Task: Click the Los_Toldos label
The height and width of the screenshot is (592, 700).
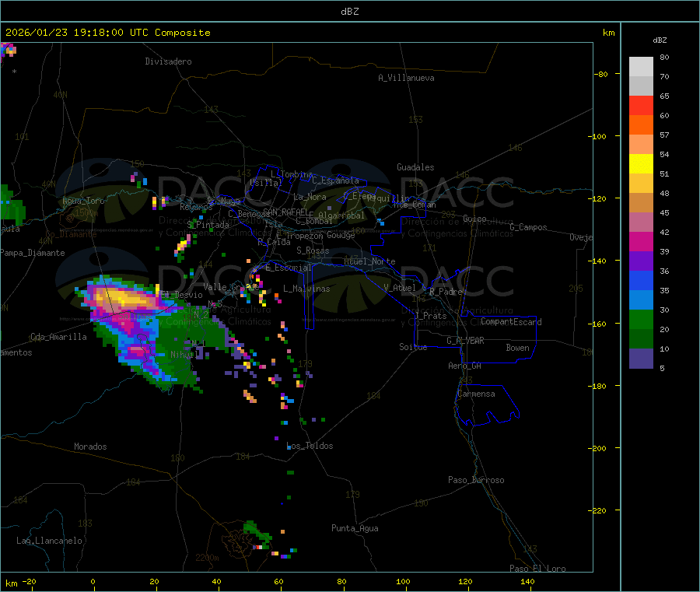Action: pos(310,446)
